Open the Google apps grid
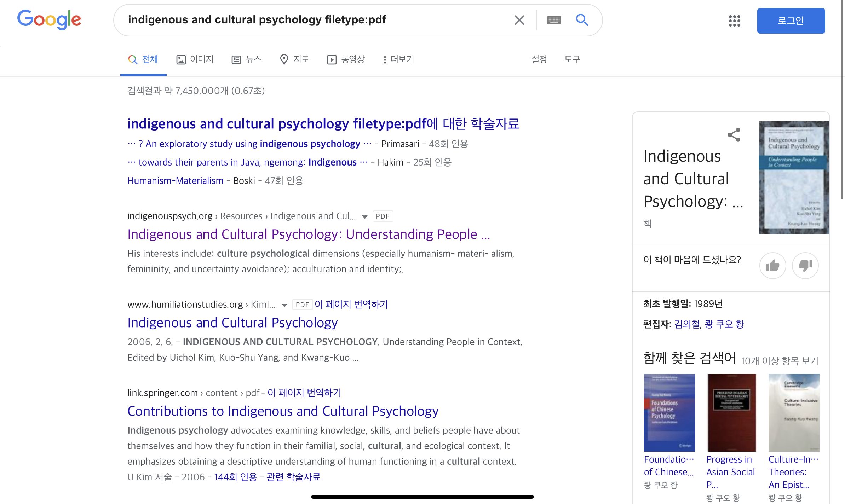This screenshot has width=845, height=504. (x=734, y=21)
